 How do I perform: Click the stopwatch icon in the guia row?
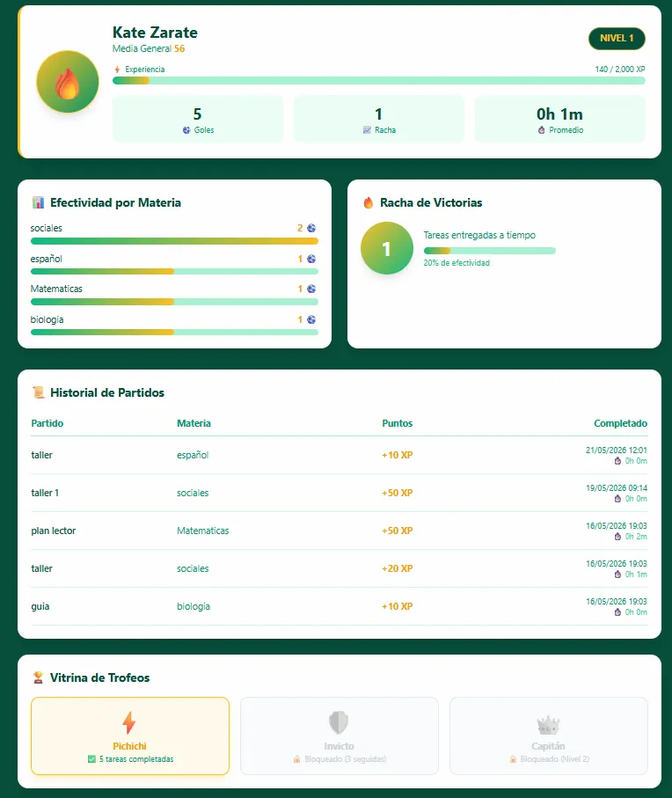coord(617,612)
